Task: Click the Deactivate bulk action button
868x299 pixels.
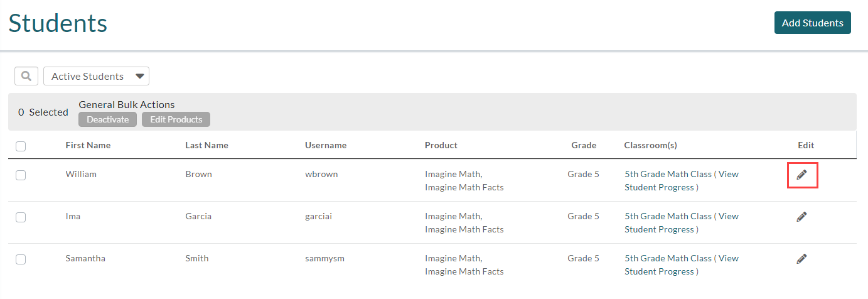Action: click(x=108, y=119)
